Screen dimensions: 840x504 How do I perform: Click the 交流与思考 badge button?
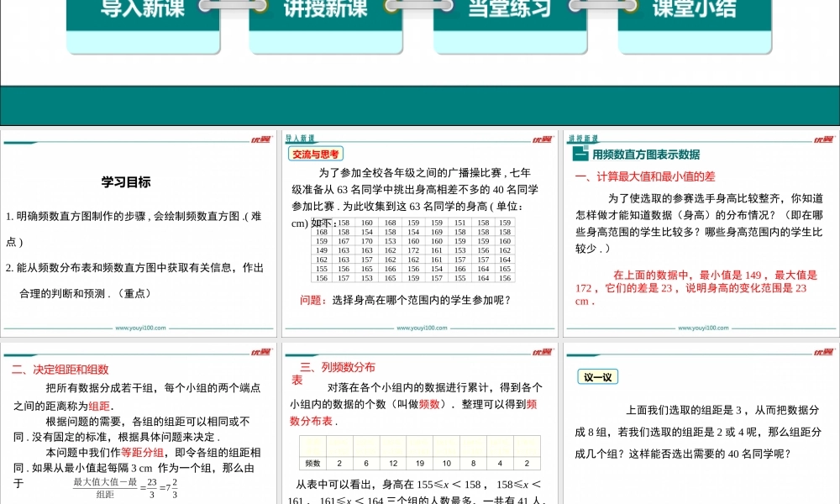coord(315,155)
